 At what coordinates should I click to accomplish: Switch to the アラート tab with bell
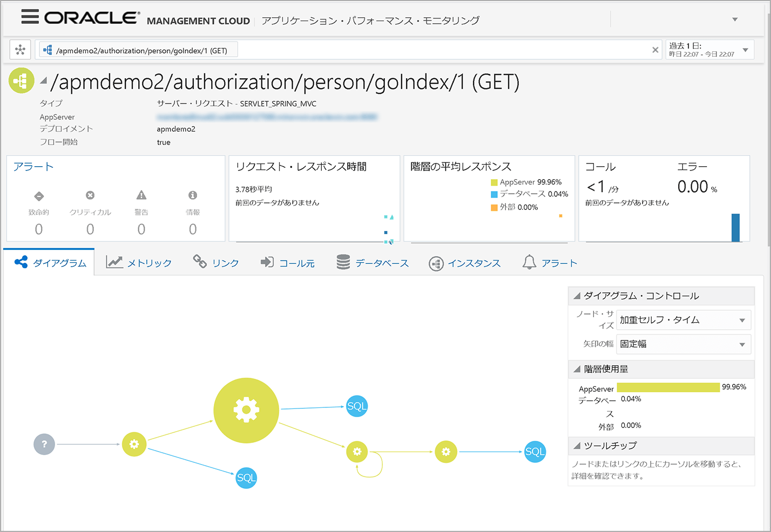(x=550, y=263)
